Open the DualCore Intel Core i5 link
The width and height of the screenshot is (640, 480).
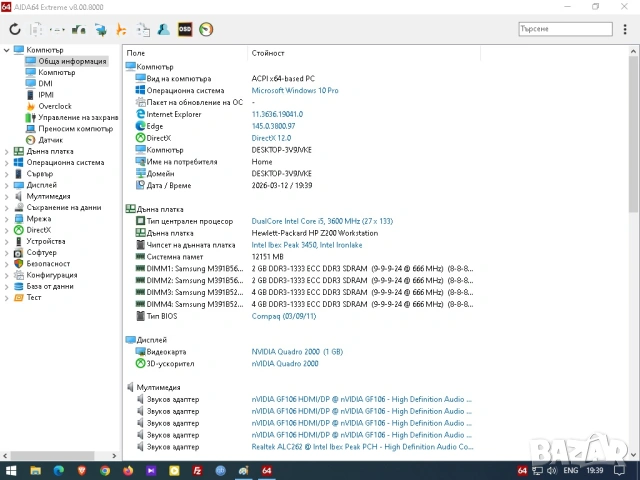tap(322, 221)
